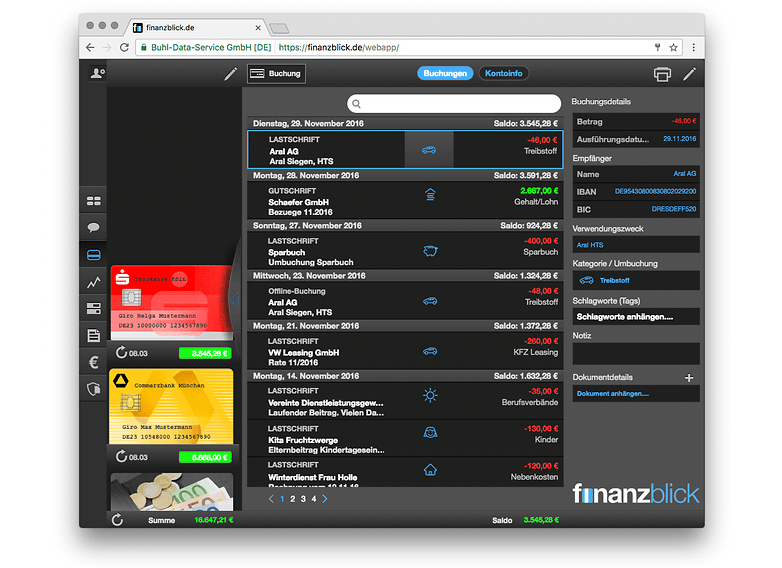
Task: Reload the browser page
Action: (x=124, y=47)
